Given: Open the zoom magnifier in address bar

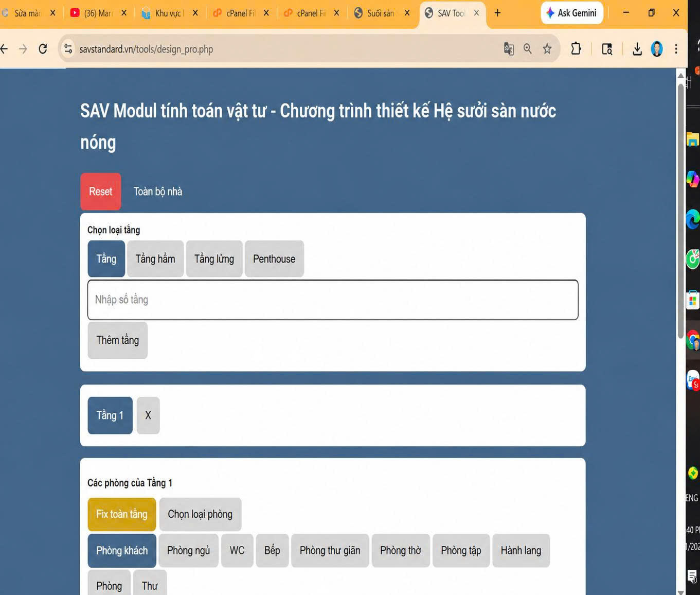Looking at the screenshot, I should click(x=528, y=49).
